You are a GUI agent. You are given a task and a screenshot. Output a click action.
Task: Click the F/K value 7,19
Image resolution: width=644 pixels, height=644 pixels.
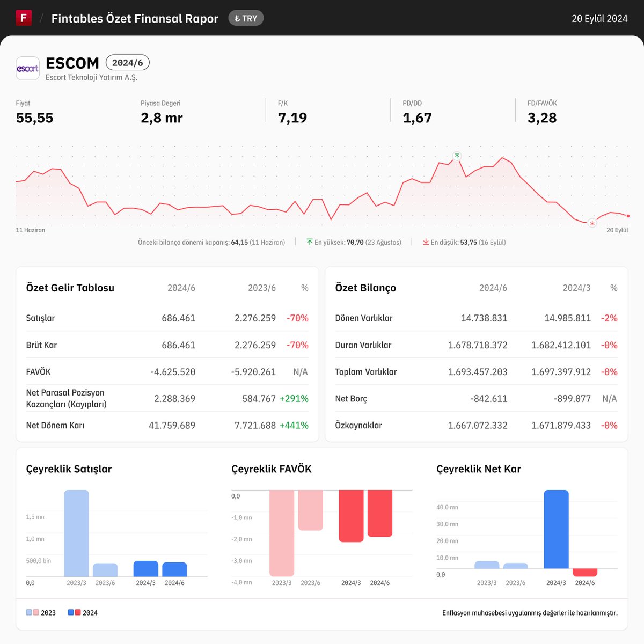click(292, 118)
